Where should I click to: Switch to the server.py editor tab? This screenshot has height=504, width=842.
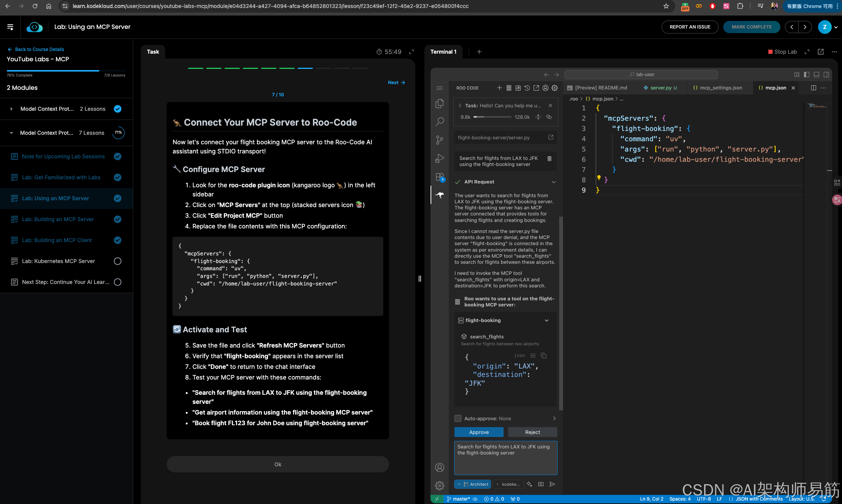(660, 88)
